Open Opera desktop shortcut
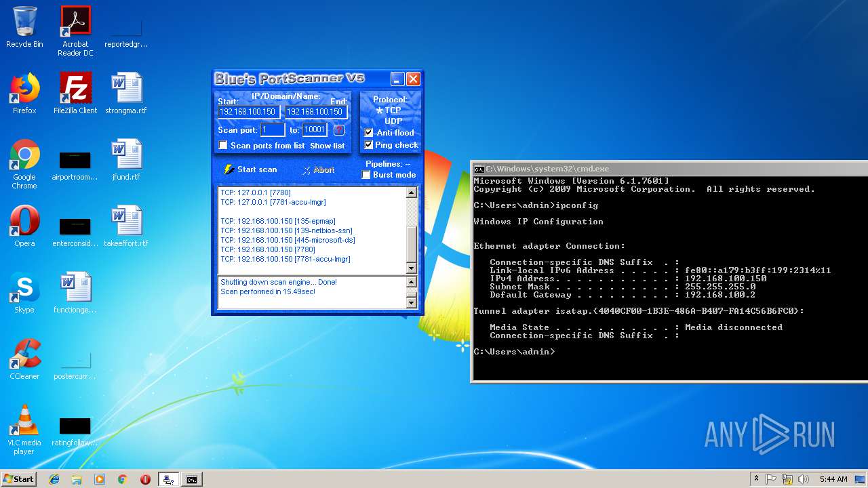Viewport: 868px width, 488px height. 24,226
